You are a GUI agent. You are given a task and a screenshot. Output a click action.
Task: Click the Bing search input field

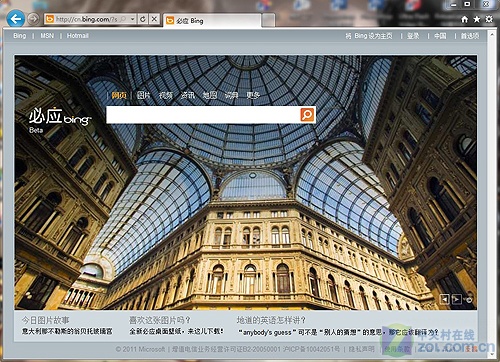click(x=203, y=115)
